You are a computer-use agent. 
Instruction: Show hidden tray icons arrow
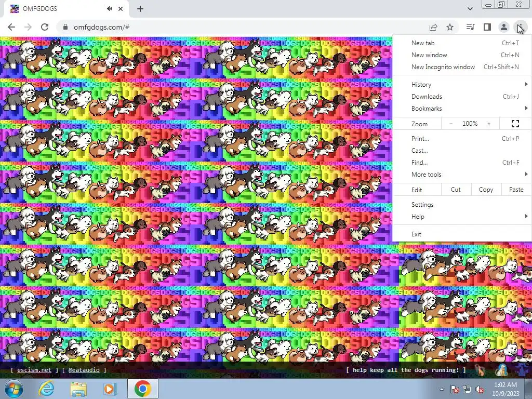[442, 389]
